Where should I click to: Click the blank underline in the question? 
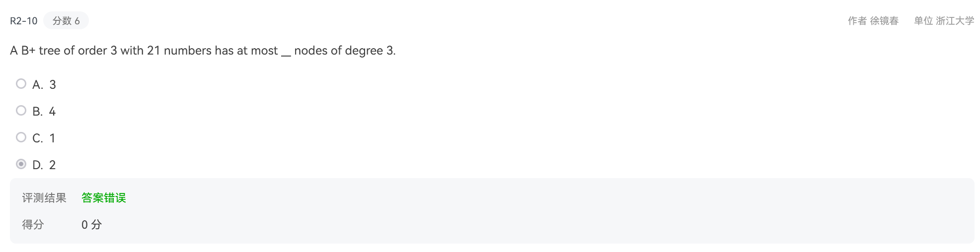pyautogui.click(x=286, y=54)
